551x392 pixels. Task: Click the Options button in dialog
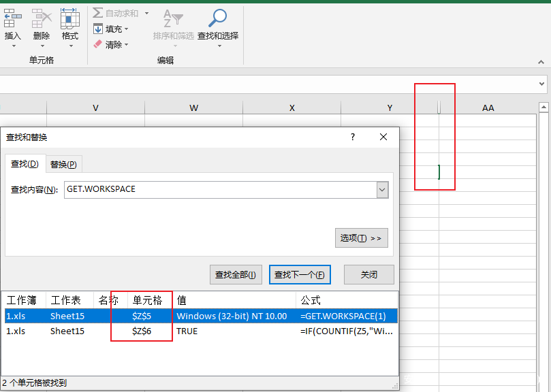point(362,238)
